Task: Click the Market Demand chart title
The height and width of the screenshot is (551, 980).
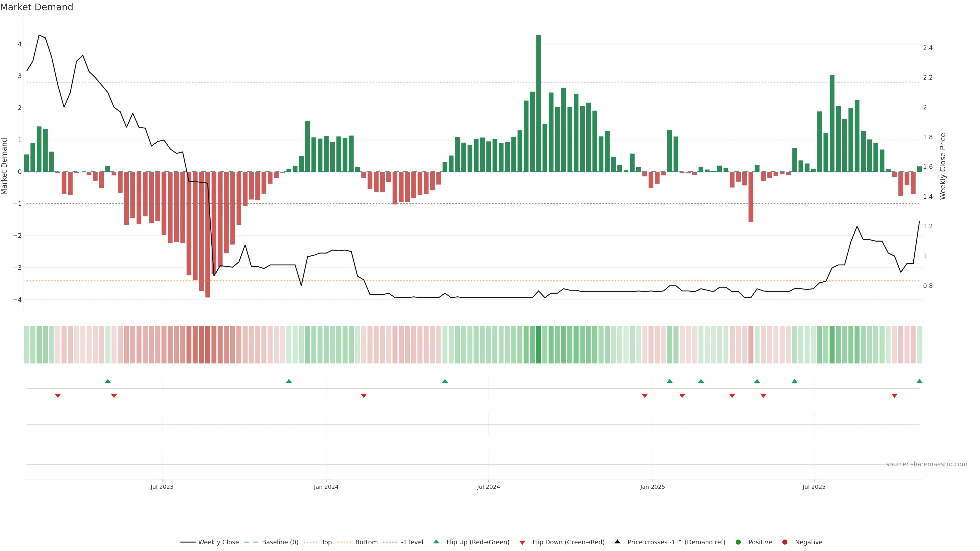Action: pos(36,7)
